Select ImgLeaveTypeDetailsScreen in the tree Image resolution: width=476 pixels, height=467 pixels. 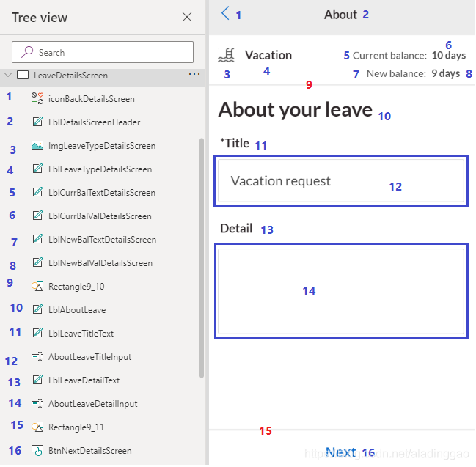[102, 146]
